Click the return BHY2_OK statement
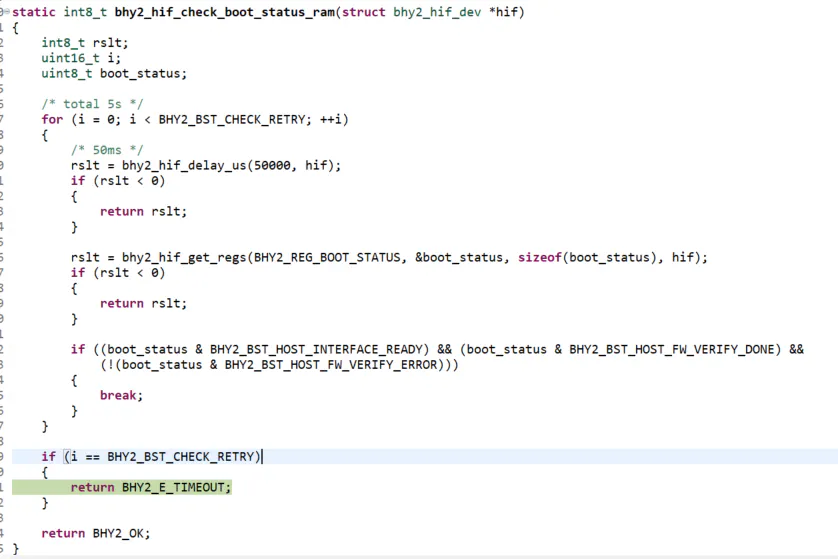 [x=95, y=533]
